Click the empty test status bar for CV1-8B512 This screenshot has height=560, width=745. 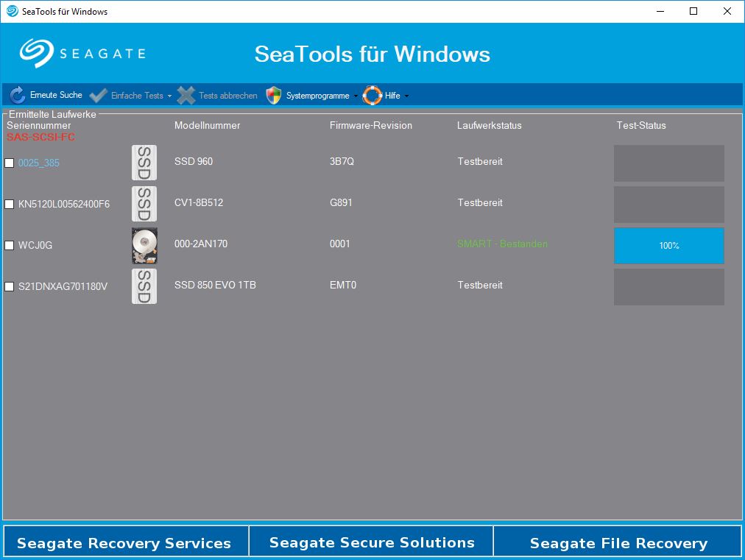pos(669,205)
